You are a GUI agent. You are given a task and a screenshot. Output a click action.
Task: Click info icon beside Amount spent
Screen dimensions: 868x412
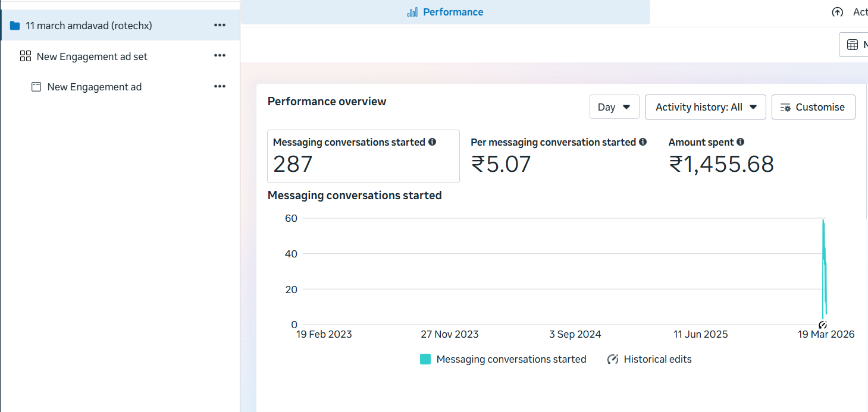(x=740, y=142)
